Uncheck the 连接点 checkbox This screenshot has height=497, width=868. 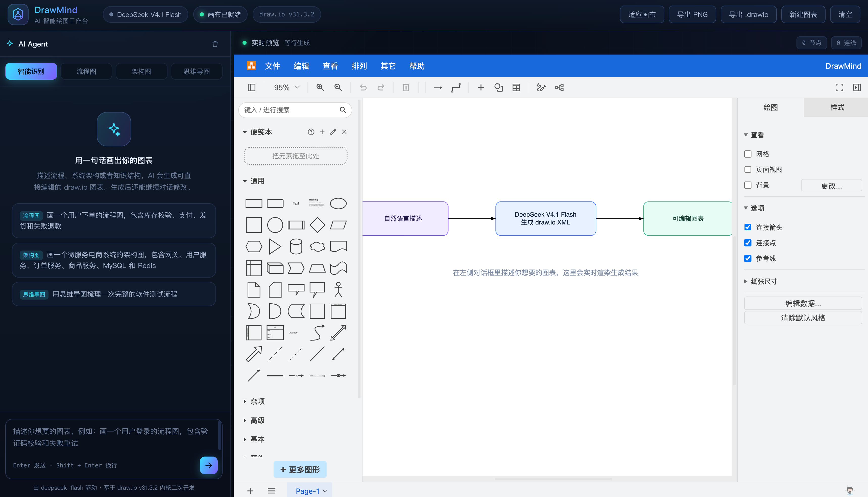(x=748, y=243)
